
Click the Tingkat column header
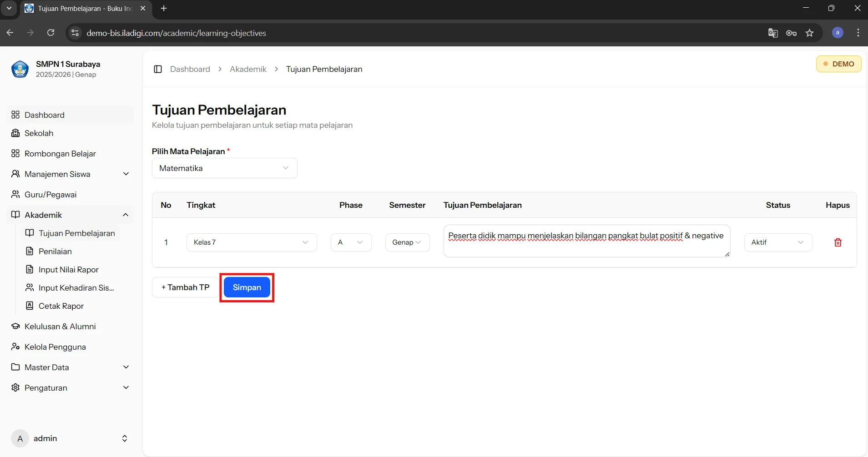(201, 205)
